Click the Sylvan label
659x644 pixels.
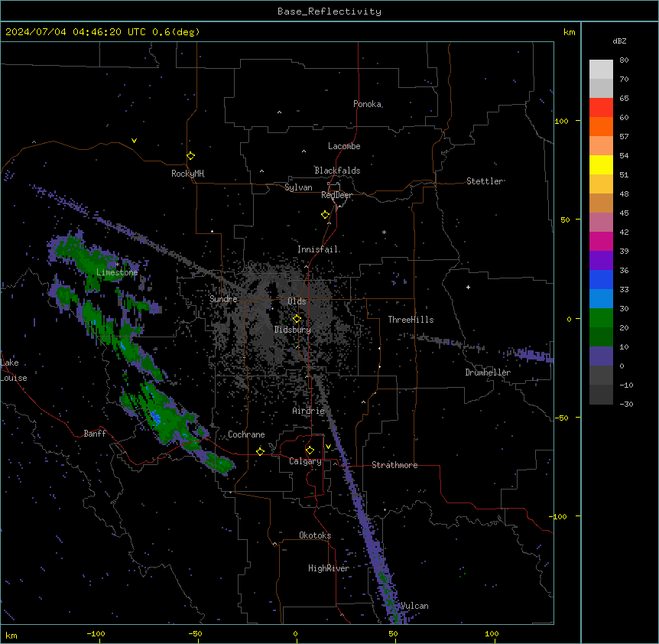pos(298,187)
